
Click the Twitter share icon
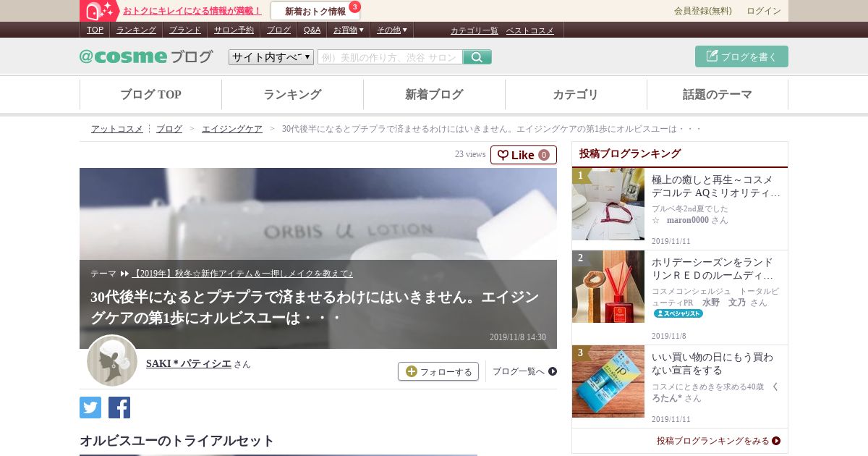[x=90, y=408]
